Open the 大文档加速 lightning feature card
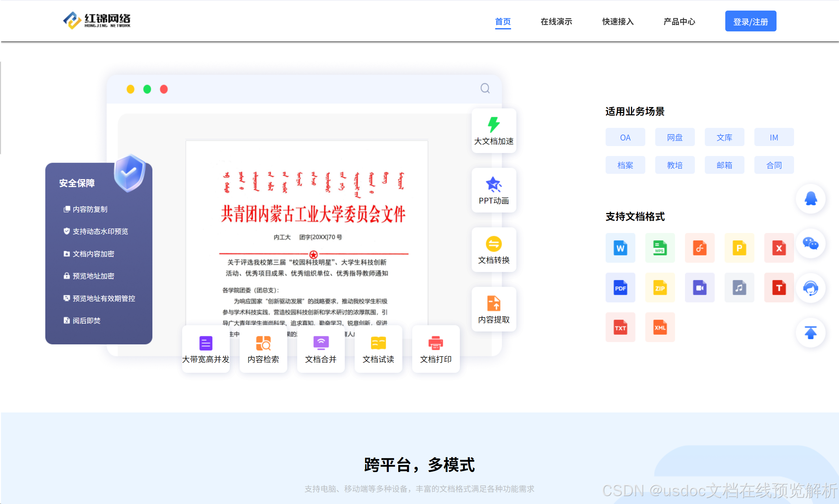 coord(494,131)
